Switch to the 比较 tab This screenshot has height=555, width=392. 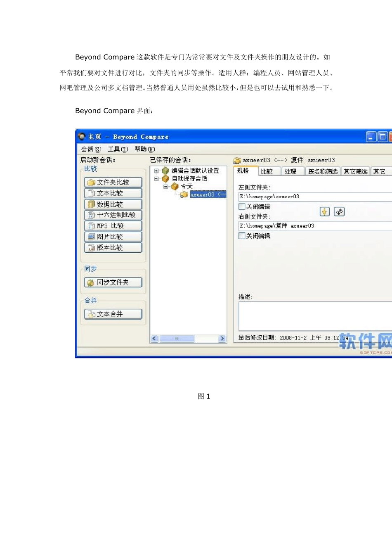coord(269,171)
